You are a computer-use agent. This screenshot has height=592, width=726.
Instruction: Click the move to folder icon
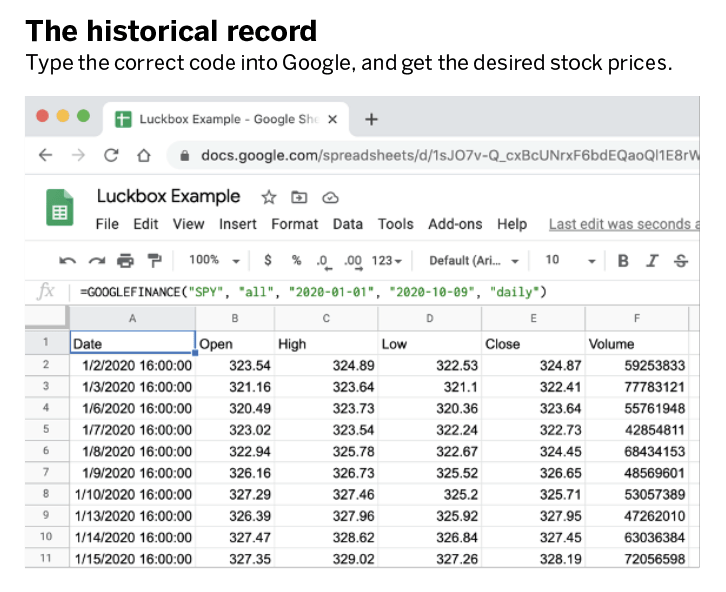pyautogui.click(x=299, y=198)
